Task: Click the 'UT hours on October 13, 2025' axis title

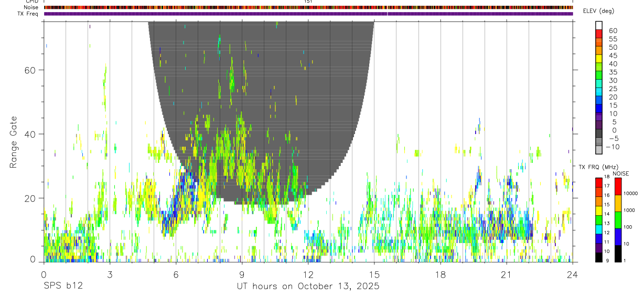Action: [x=308, y=287]
